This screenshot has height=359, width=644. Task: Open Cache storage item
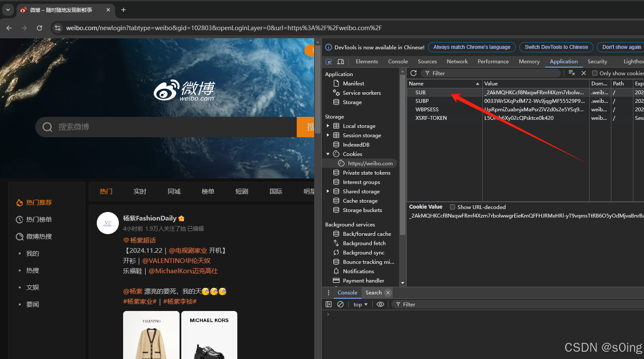coord(360,201)
